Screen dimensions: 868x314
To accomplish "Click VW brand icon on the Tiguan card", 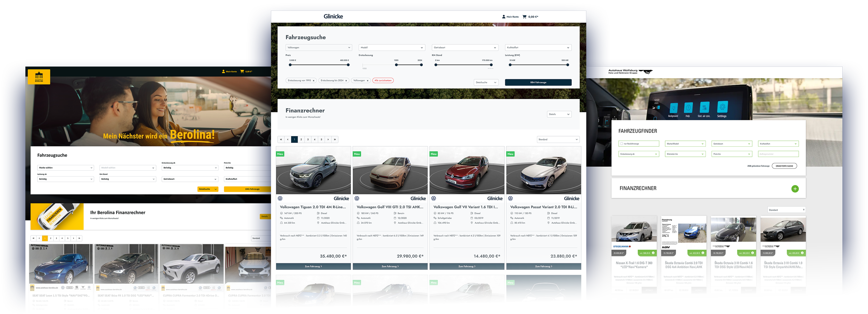I will tap(280, 199).
